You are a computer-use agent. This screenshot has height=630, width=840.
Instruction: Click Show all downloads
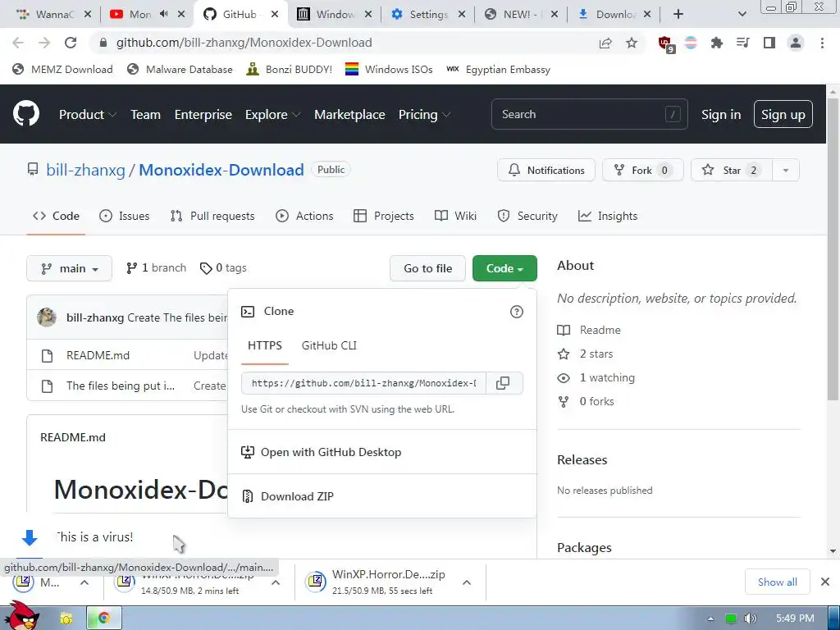click(777, 582)
